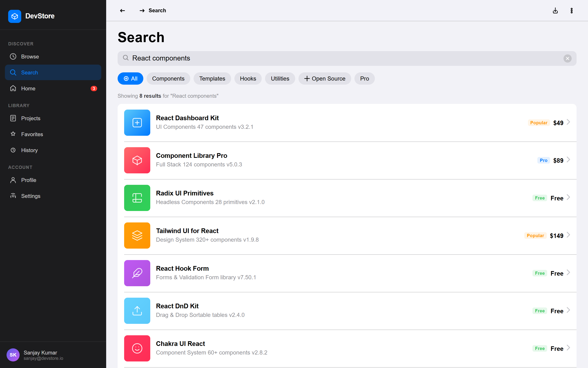The width and height of the screenshot is (588, 368).
Task: Expand React Dashboard Kit row chevron
Action: click(568, 122)
